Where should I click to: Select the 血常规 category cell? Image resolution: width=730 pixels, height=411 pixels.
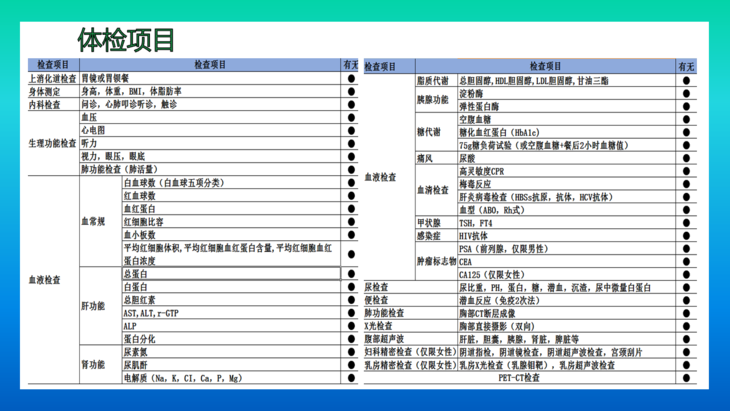(x=93, y=222)
